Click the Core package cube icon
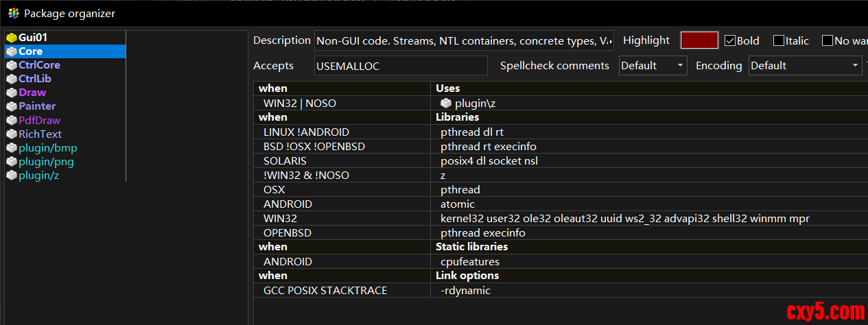This screenshot has height=325, width=868. (11, 51)
